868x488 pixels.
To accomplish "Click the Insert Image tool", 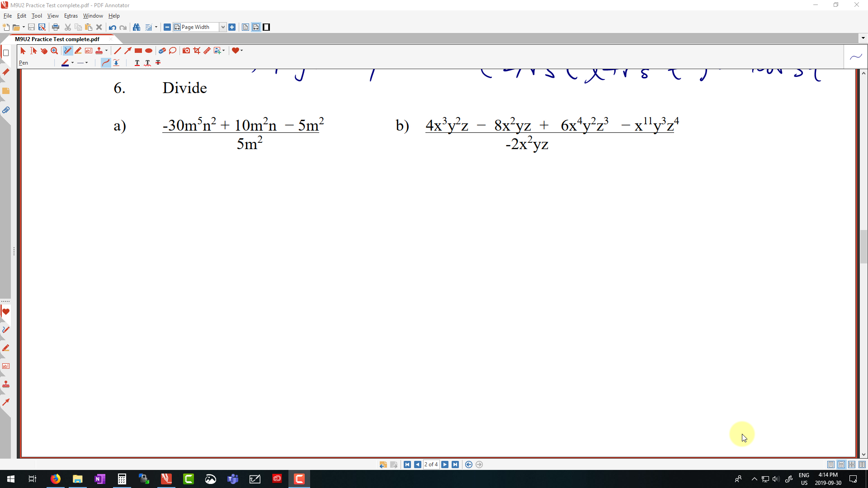I will coord(217,51).
